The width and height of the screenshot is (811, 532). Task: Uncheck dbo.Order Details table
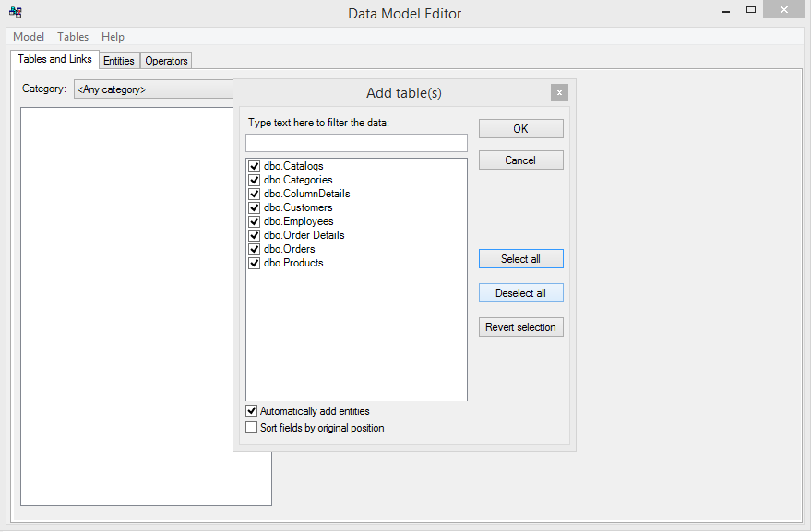[254, 235]
